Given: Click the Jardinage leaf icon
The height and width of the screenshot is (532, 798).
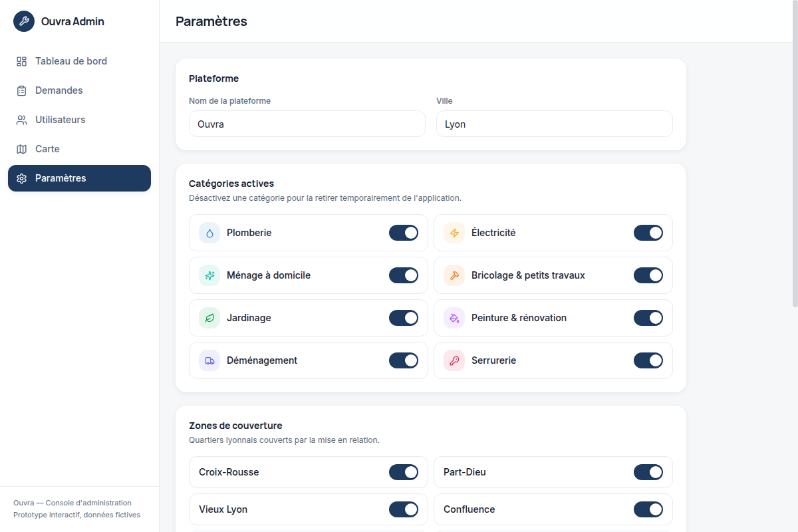Looking at the screenshot, I should coord(209,318).
